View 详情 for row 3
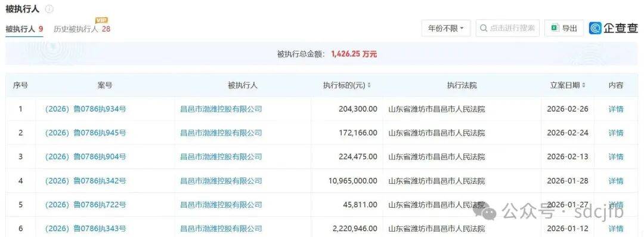The width and height of the screenshot is (644, 237). pyautogui.click(x=615, y=157)
